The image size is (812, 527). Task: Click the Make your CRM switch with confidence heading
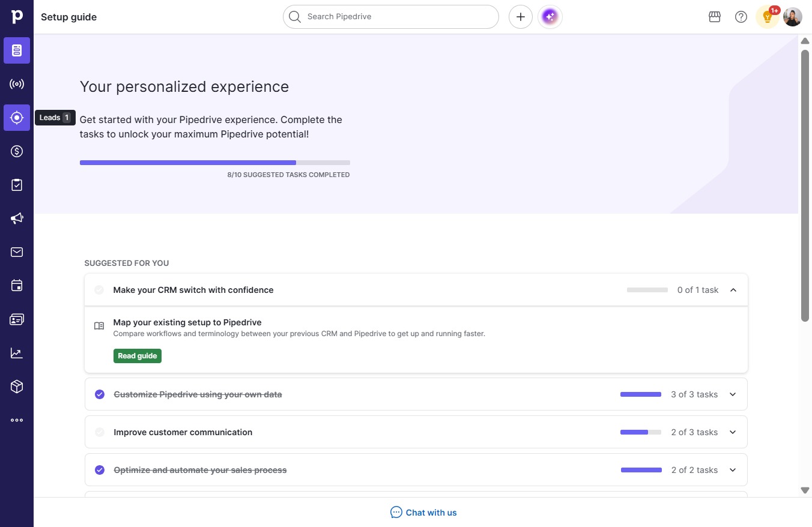tap(193, 290)
